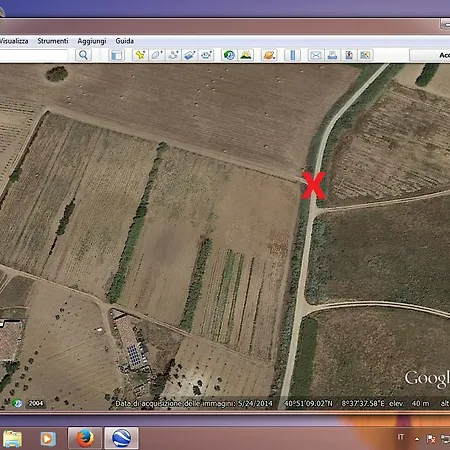450x450 pixels.
Task: Select the Add Polygon tool
Action: point(157,55)
